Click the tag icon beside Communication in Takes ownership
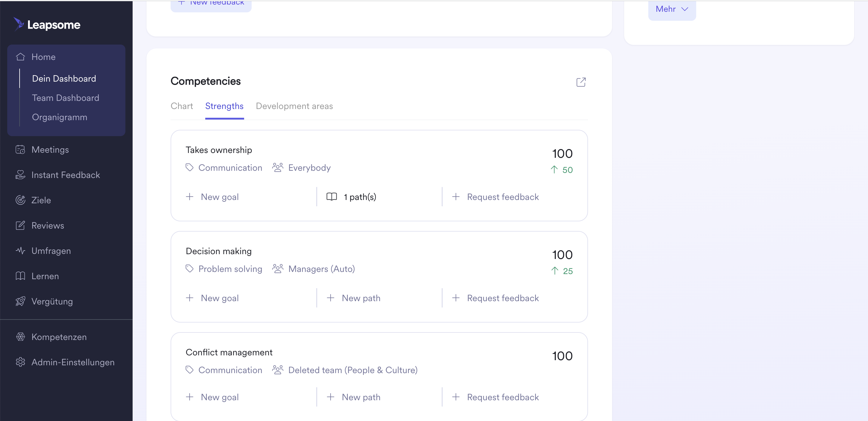Image resolution: width=868 pixels, height=421 pixels. tap(189, 167)
